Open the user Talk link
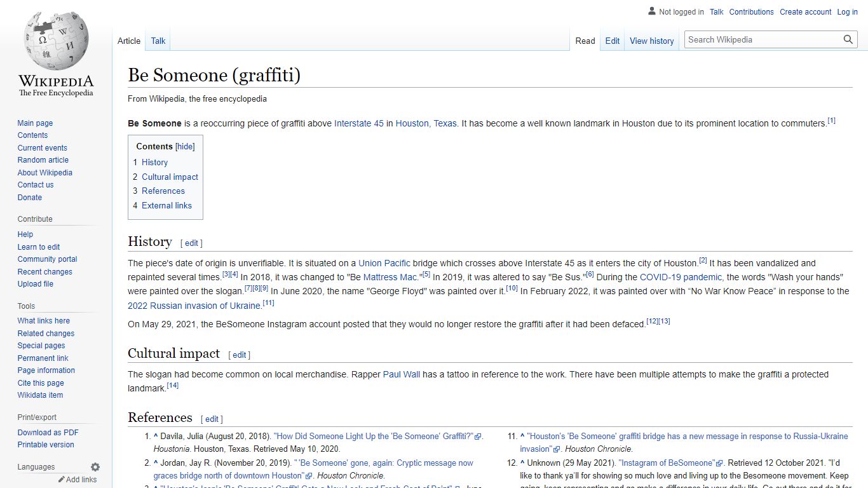 pos(717,11)
